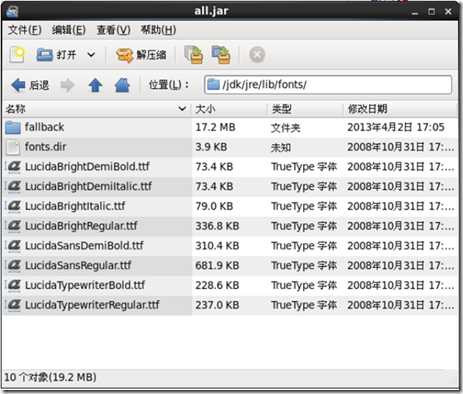Viewport: 463px width, 394px height.
Task: Select the LucidaBrightDemiItalic.ttf font icon
Action: [x=14, y=186]
